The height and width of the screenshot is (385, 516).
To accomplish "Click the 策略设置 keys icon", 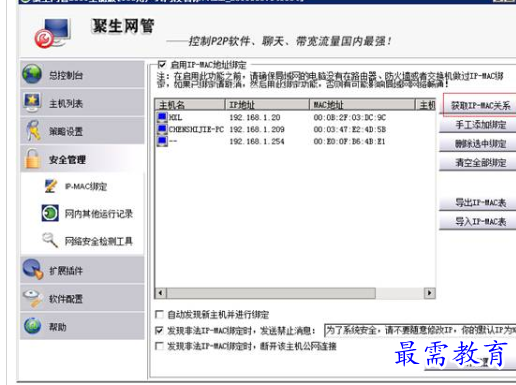I will pos(33,130).
